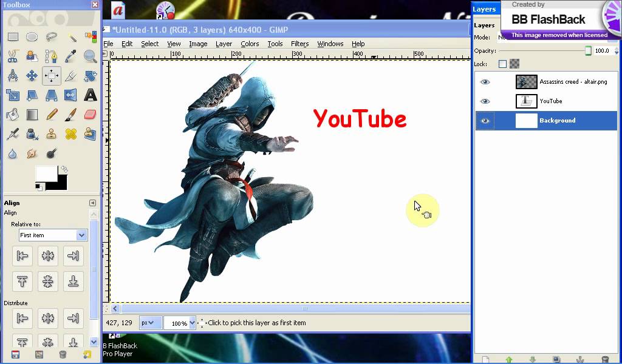Choose the Text tool

coord(91,95)
